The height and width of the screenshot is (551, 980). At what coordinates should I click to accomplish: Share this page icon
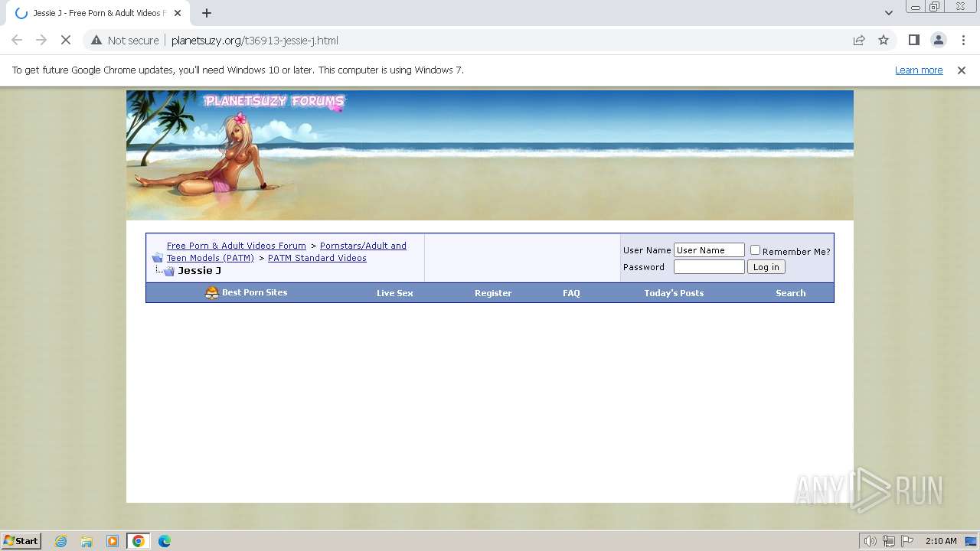[x=859, y=41]
